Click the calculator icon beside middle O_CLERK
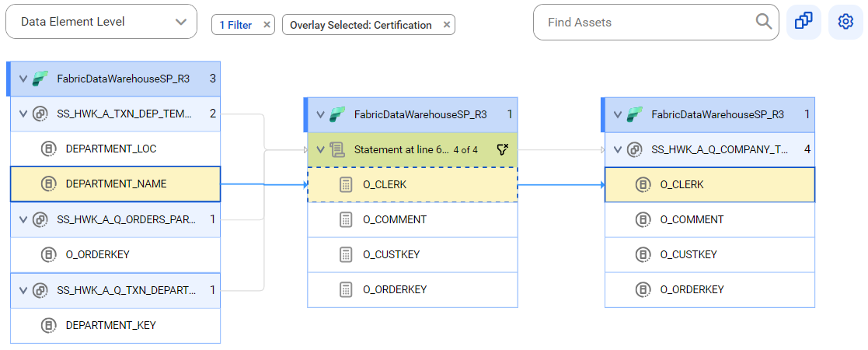Viewport: 868px width, 350px height. (346, 185)
